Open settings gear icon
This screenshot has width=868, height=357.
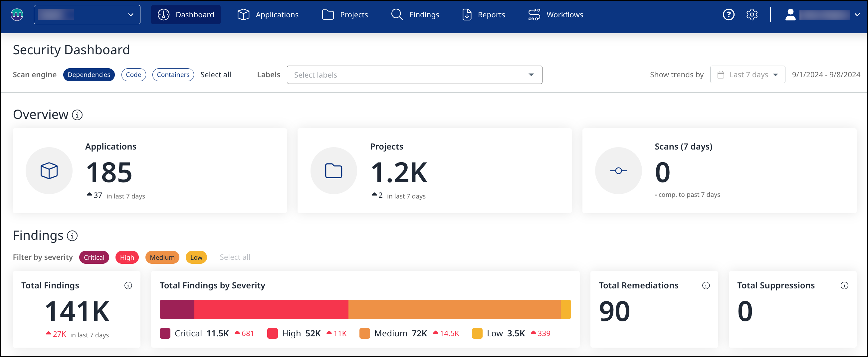tap(752, 15)
